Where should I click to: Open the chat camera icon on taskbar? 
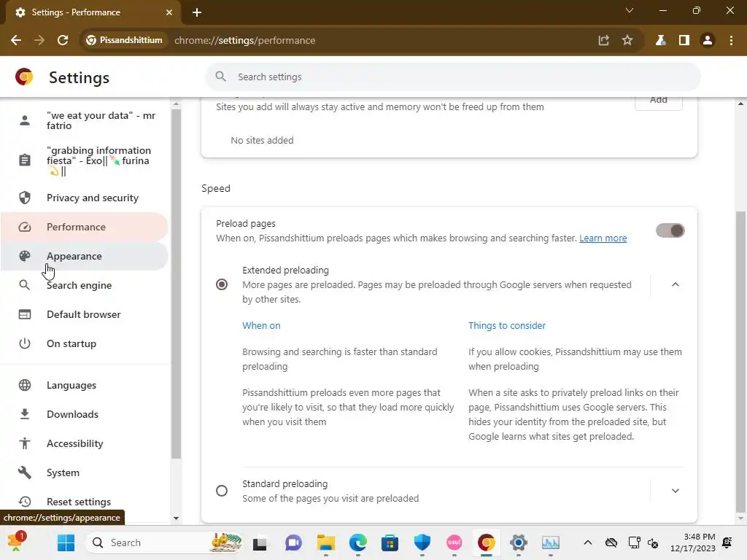(293, 542)
